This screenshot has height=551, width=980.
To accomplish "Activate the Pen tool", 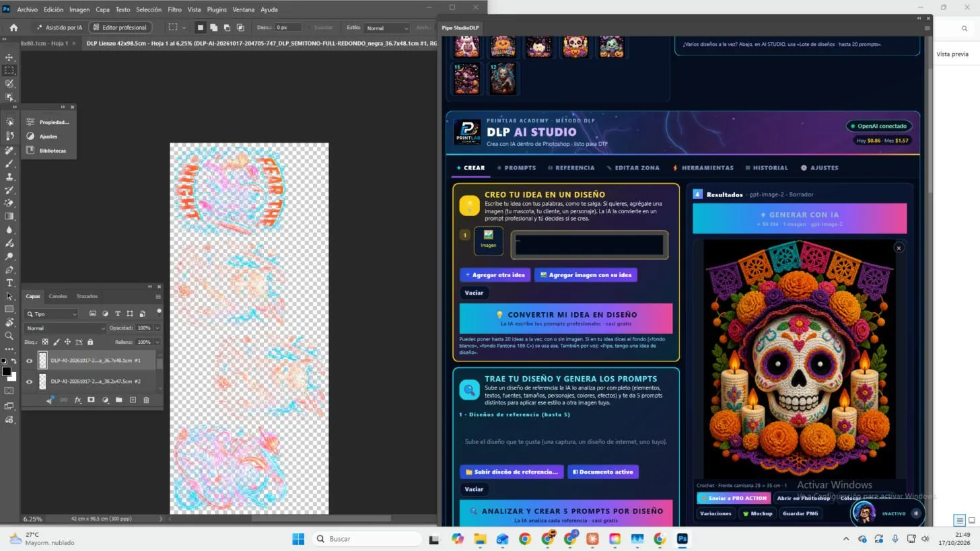I will 9,270.
